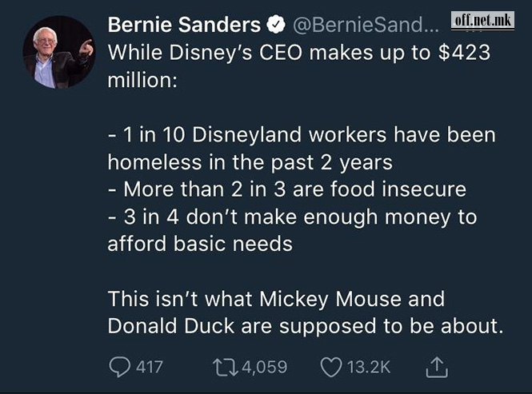The height and width of the screenshot is (394, 532).
Task: Click the reply speech bubble icon
Action: (x=119, y=367)
